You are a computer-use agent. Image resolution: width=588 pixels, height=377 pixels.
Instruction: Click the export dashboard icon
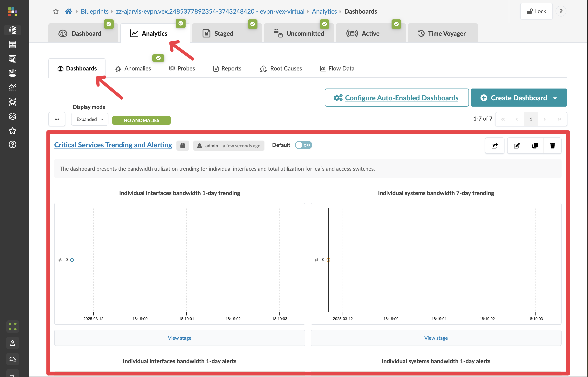[494, 146]
